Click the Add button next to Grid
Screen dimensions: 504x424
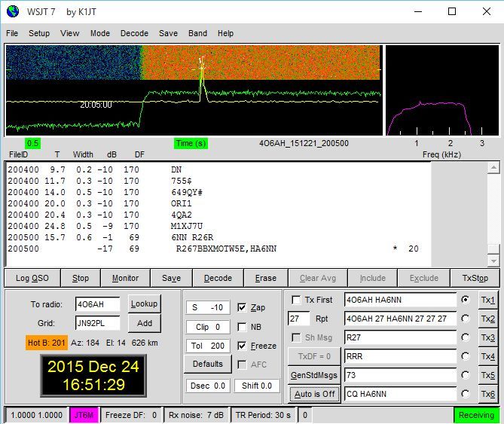(x=145, y=323)
